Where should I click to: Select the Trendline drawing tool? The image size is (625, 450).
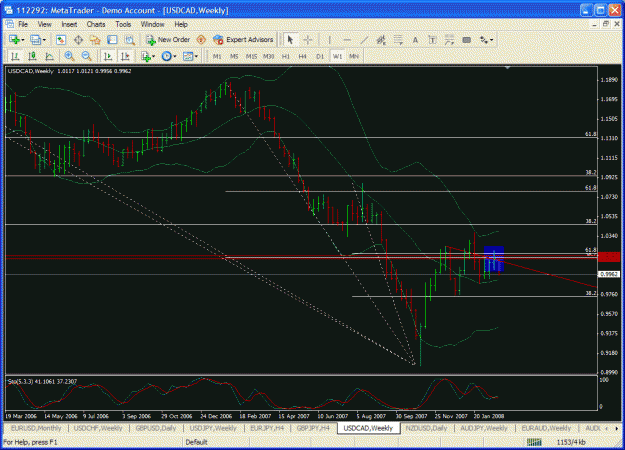click(364, 40)
